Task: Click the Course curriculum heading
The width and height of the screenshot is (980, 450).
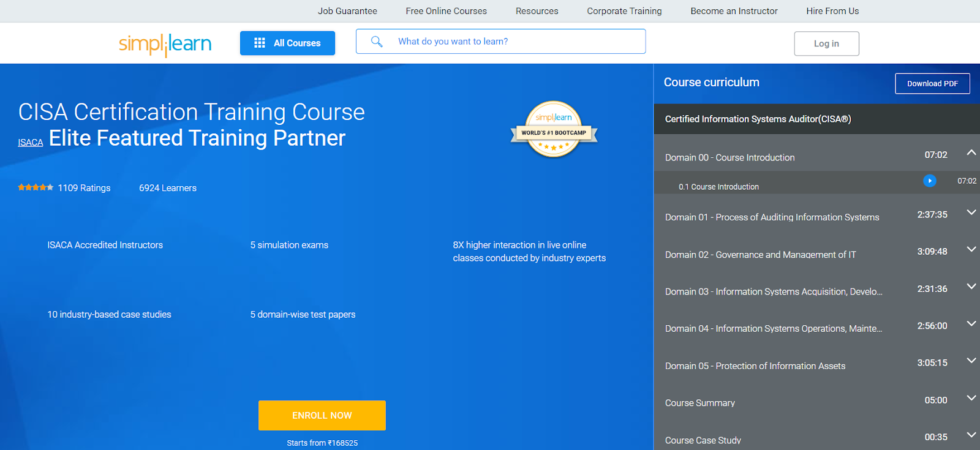Action: pyautogui.click(x=712, y=82)
